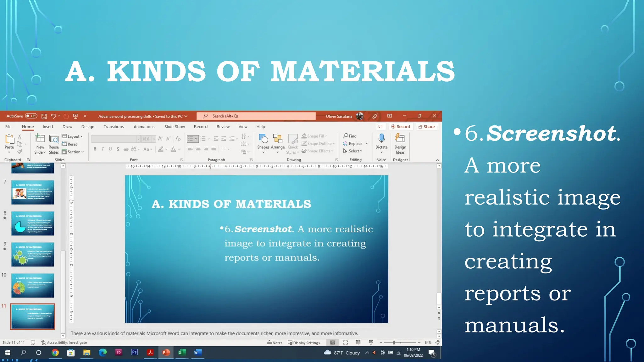The height and width of the screenshot is (362, 644).
Task: Select slide 9 thumbnail
Action: [33, 254]
